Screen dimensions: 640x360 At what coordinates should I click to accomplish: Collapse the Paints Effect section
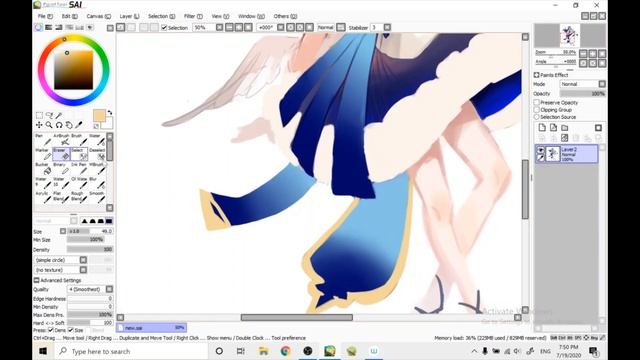tap(537, 75)
